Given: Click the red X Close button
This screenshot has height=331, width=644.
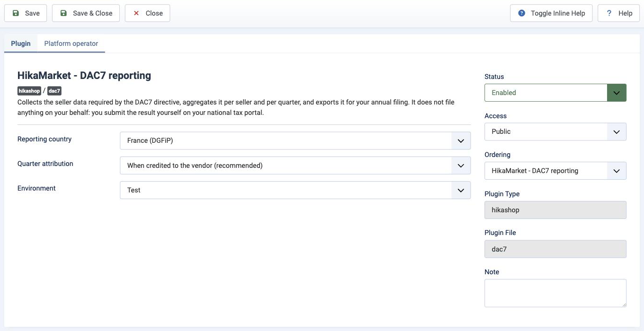Looking at the screenshot, I should coord(147,13).
